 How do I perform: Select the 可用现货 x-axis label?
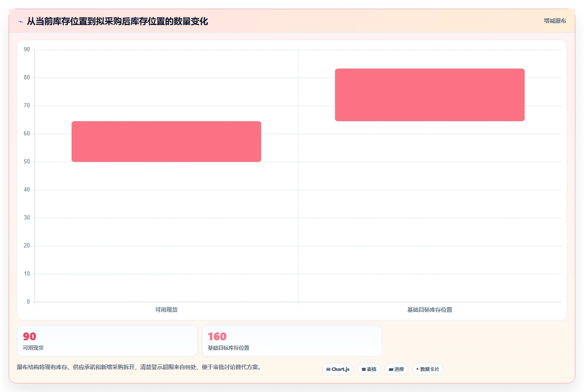(166, 310)
